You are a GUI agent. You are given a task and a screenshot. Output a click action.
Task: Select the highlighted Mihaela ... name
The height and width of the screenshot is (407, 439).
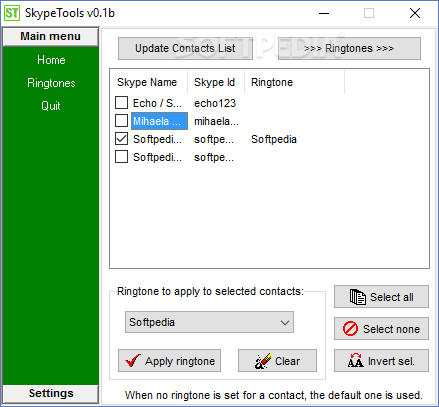pos(159,121)
